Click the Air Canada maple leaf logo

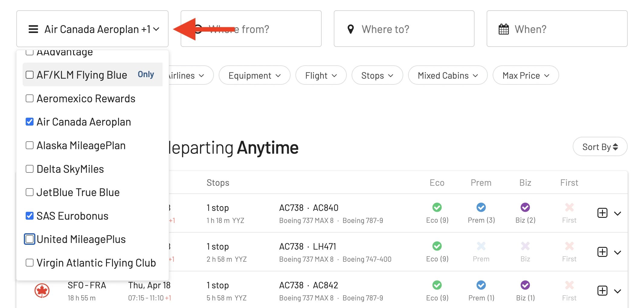(42, 291)
